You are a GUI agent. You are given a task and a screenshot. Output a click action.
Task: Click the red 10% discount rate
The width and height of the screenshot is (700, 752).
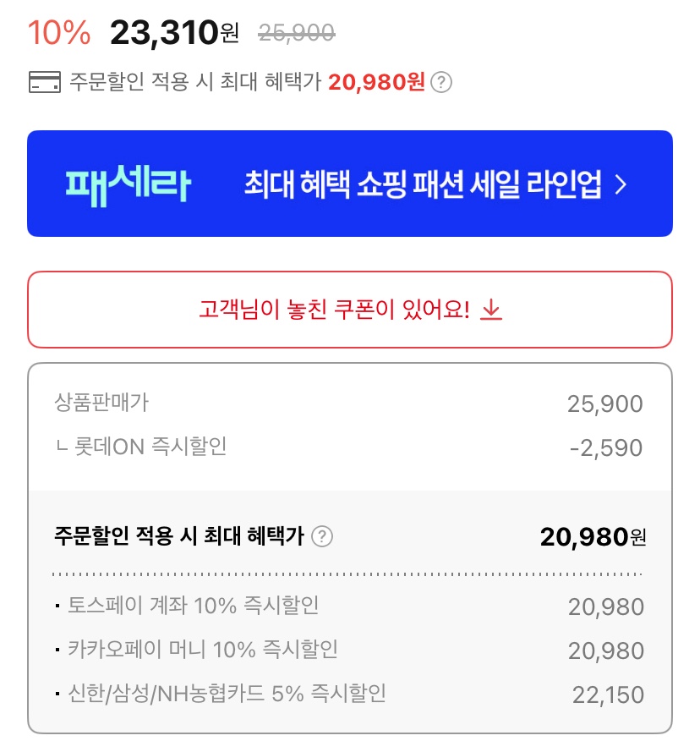coord(58,33)
